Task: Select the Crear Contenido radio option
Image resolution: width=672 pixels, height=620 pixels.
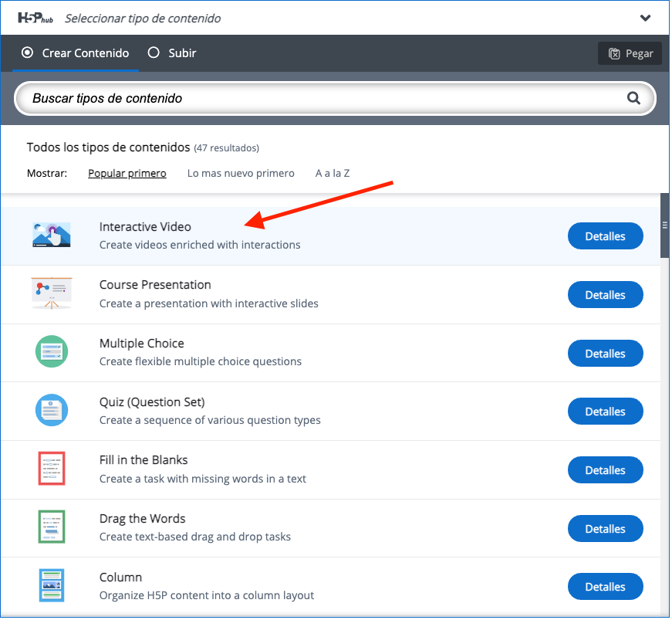Action: (76, 53)
